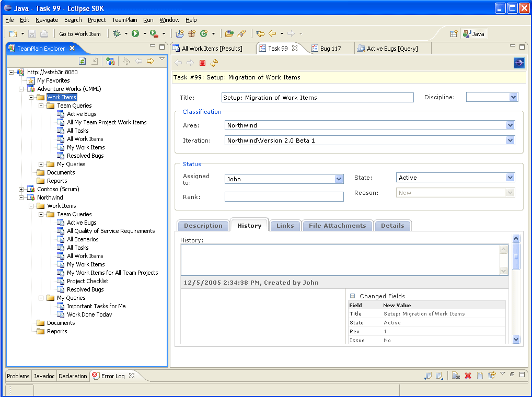
Task: Click the Debug bug icon
Action: tap(117, 33)
